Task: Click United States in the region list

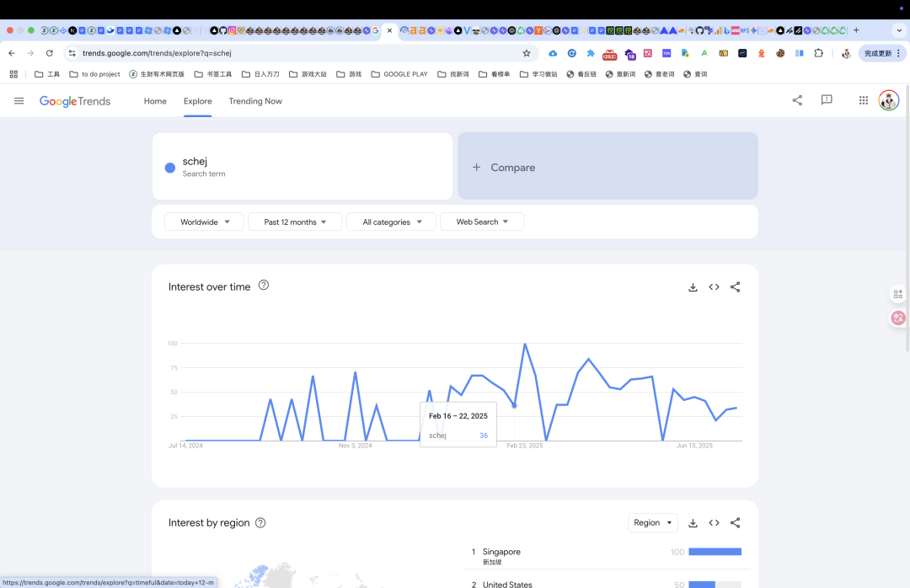Action: [x=507, y=584]
